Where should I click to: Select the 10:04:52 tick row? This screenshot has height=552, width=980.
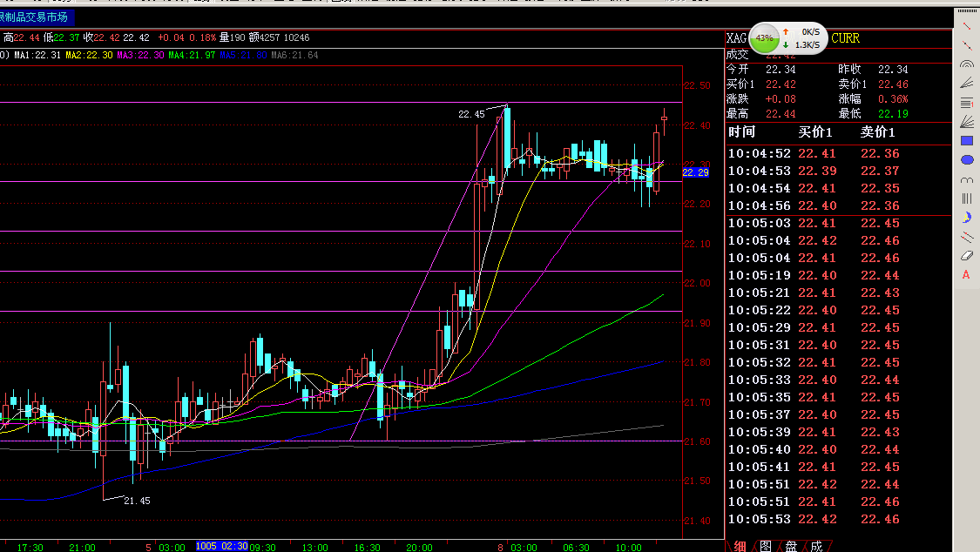coord(838,153)
